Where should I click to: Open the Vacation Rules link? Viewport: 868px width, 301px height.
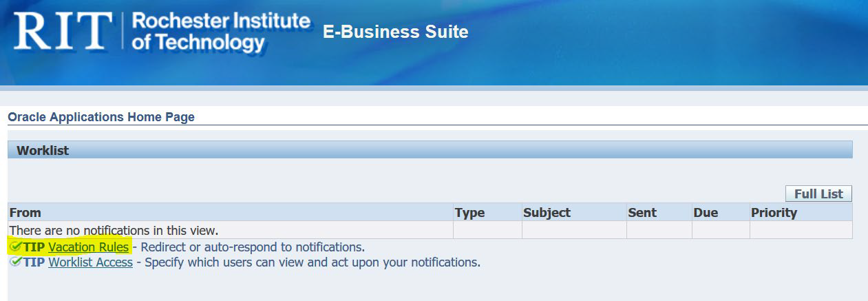[88, 247]
